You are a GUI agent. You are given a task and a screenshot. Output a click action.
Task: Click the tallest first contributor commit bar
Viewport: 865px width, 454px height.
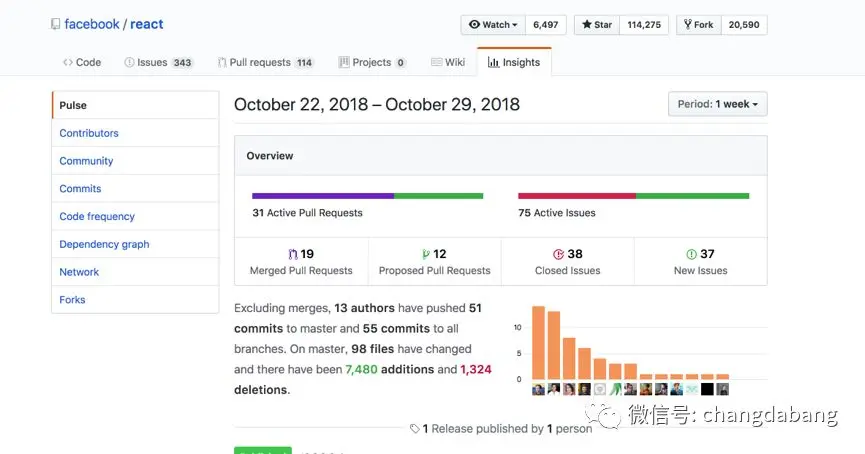coord(538,343)
